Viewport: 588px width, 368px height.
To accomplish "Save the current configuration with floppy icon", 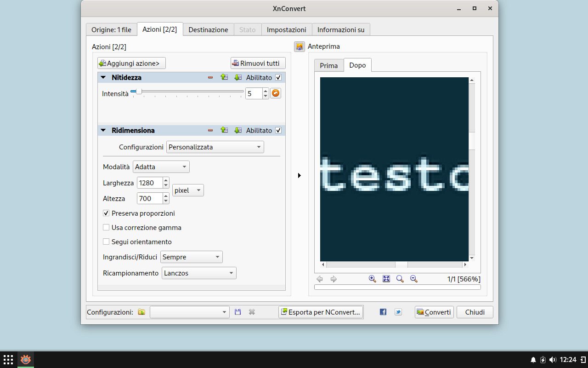I will [x=237, y=312].
